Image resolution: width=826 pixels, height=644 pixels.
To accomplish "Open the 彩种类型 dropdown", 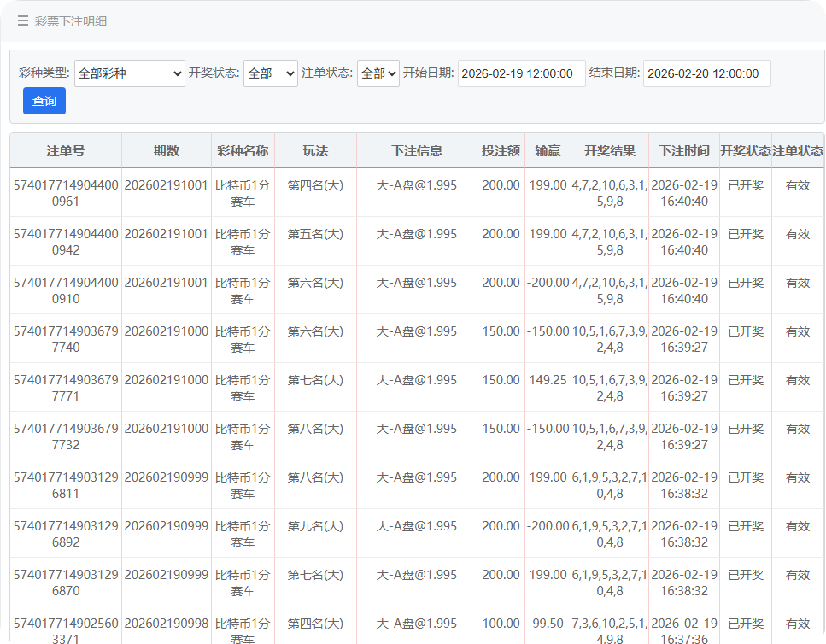I will click(x=130, y=73).
